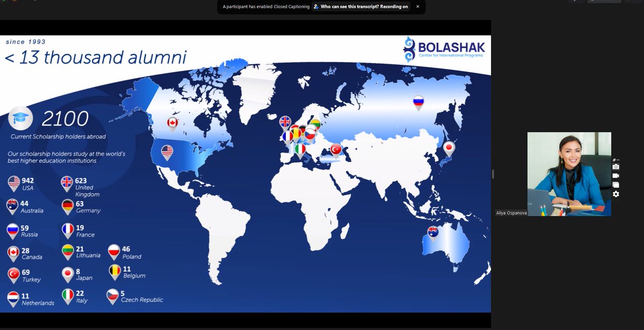This screenshot has width=644, height=330.
Task: Click the Australia pin on the world map
Action: tap(433, 234)
